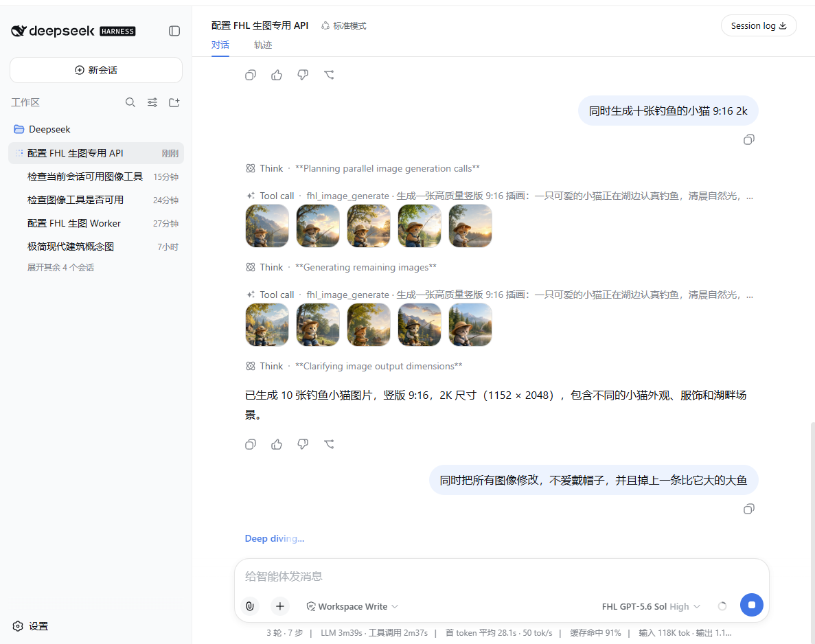Expand Think Generating remaining images
The height and width of the screenshot is (644, 815).
341,267
